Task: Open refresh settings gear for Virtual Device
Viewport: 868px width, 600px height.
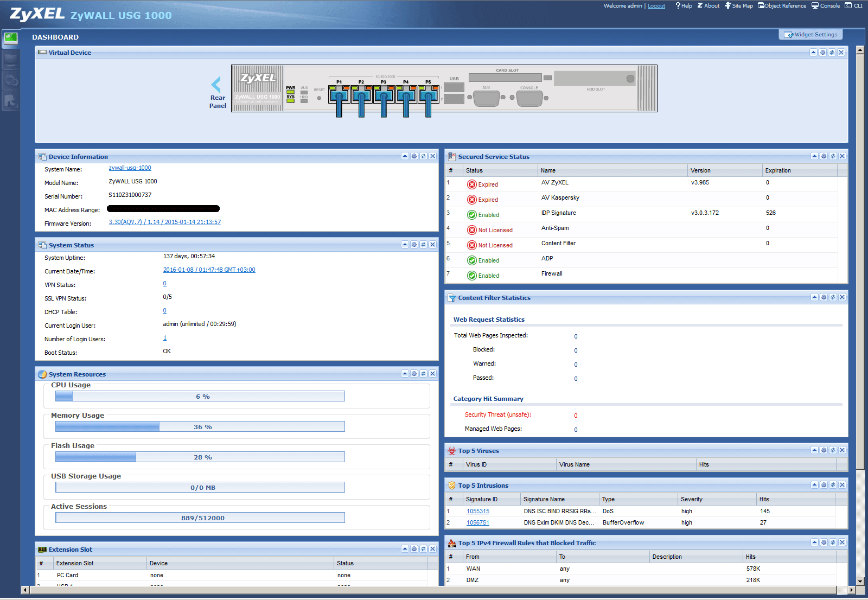Action: pos(822,53)
